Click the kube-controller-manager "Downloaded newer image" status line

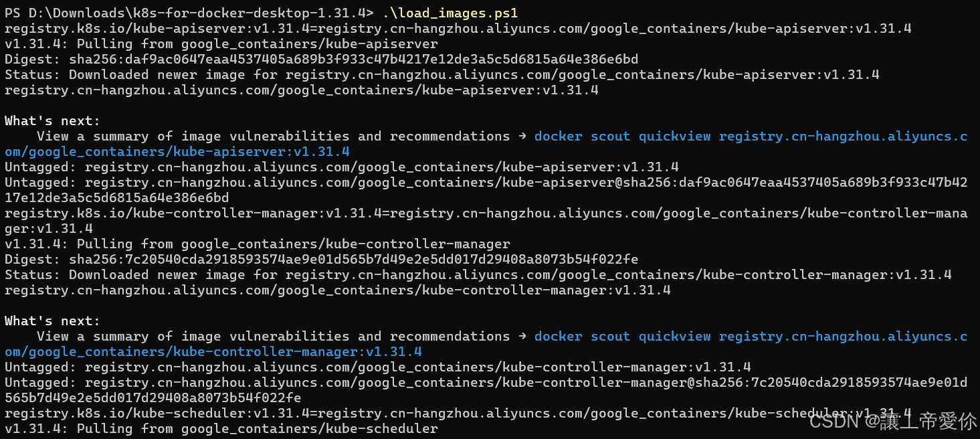pos(478,274)
